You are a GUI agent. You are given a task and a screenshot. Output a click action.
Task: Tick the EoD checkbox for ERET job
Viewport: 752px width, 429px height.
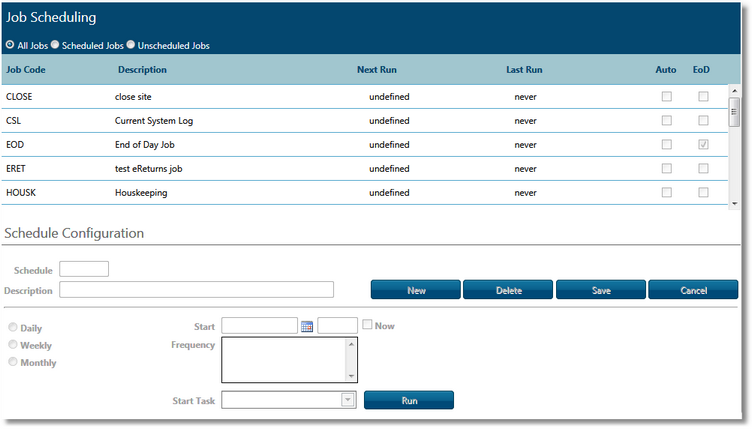(703, 168)
